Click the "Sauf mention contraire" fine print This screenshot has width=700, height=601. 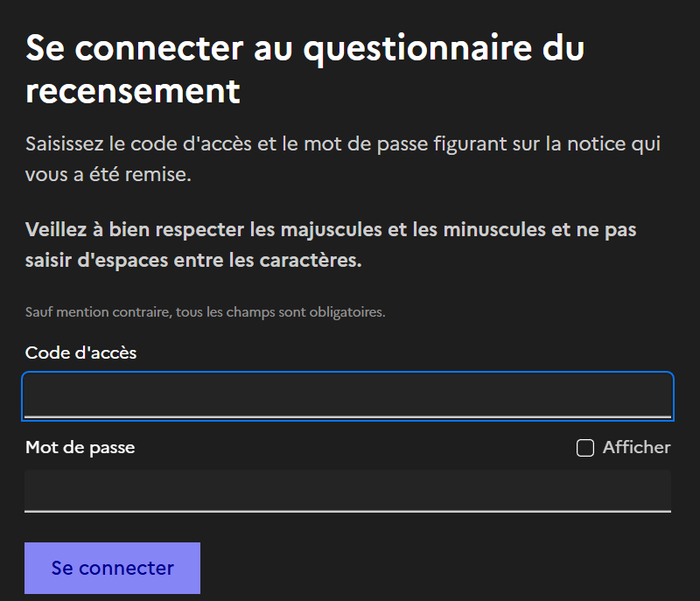tap(206, 311)
